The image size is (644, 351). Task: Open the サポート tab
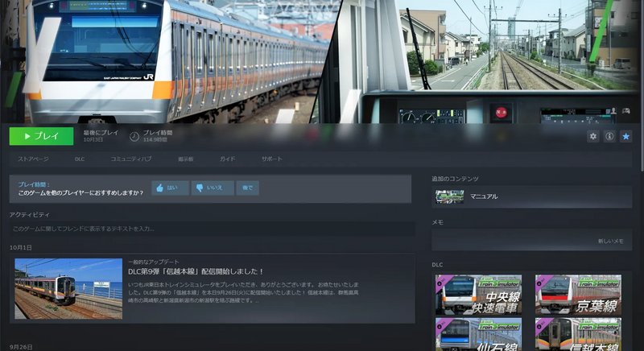coord(272,159)
